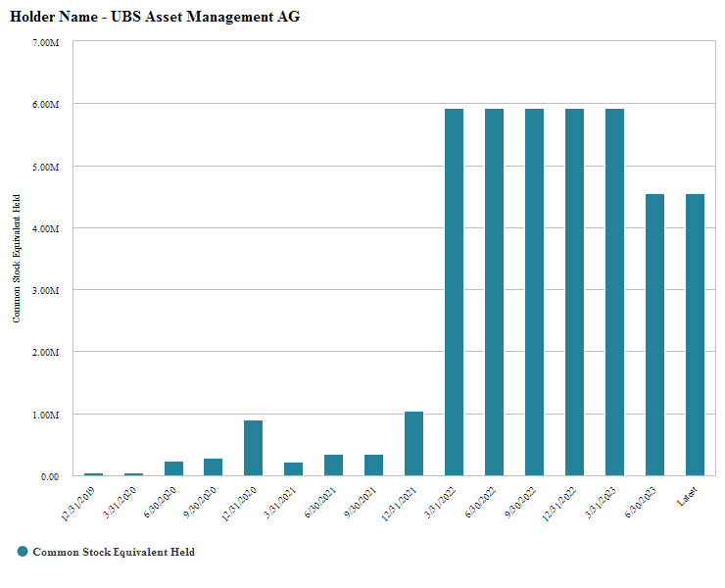Select the bar for 3/31/2020
The image size is (725, 588).
click(x=133, y=474)
